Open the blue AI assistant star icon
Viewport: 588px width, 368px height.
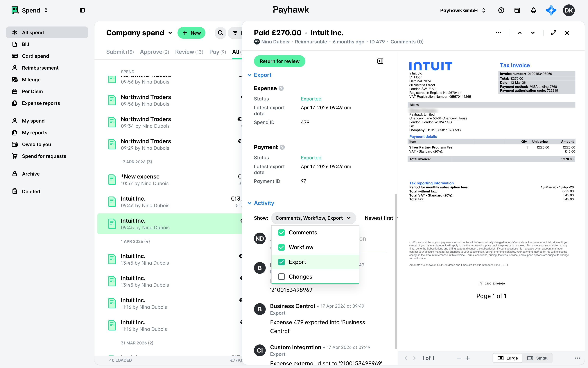[x=551, y=10]
